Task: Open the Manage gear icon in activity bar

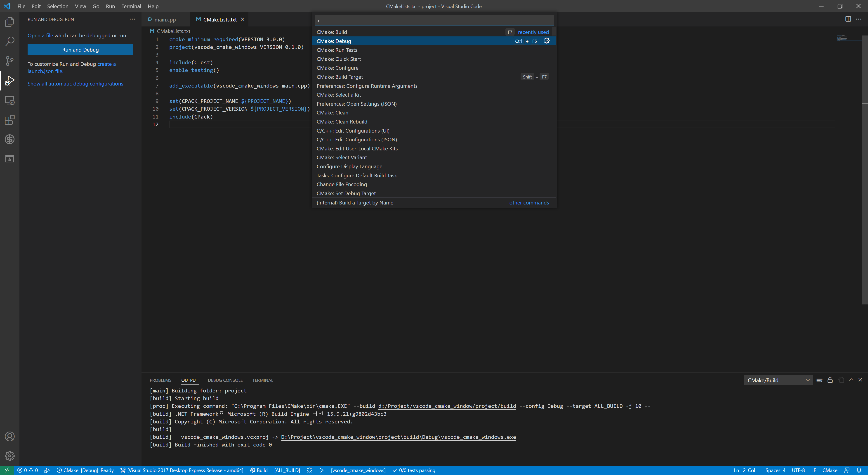Action: pyautogui.click(x=9, y=456)
